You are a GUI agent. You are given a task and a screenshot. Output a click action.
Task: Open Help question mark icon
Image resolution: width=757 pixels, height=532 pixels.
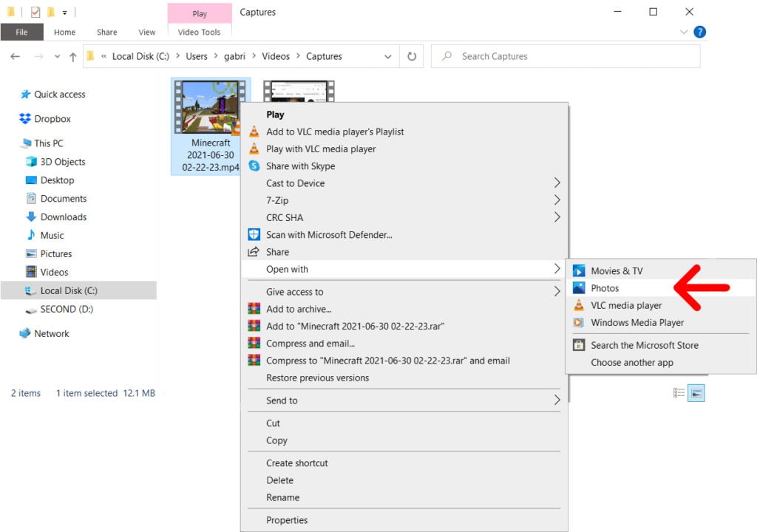pyautogui.click(x=699, y=32)
